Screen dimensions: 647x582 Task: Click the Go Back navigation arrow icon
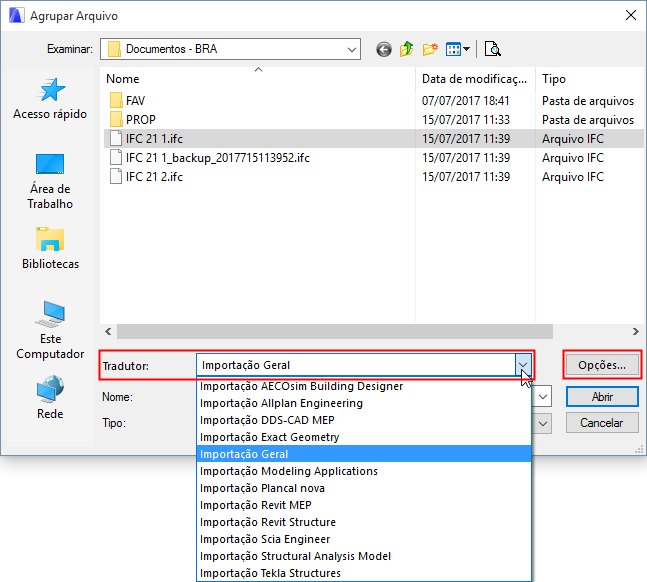tap(384, 50)
